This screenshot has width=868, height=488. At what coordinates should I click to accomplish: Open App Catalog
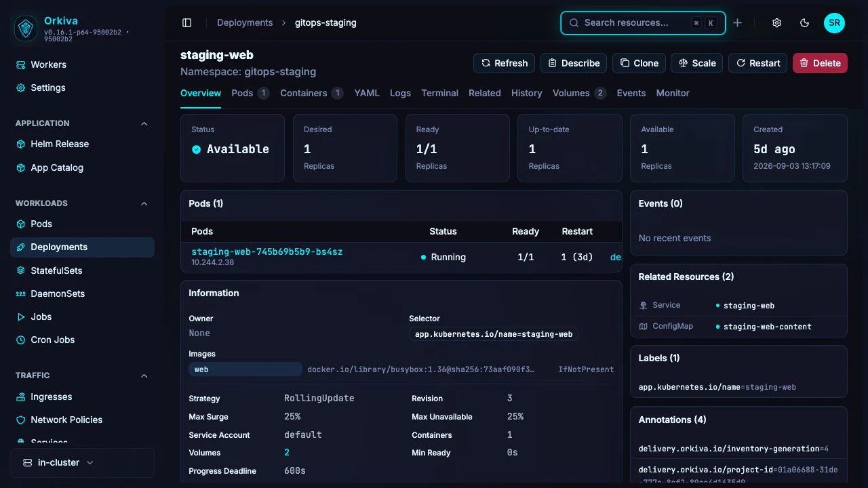pos(82,167)
